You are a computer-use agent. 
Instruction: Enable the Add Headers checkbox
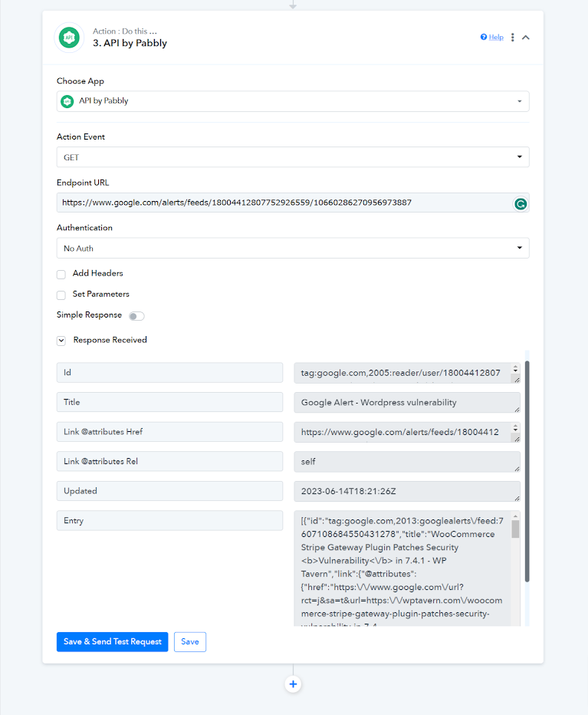click(x=61, y=275)
